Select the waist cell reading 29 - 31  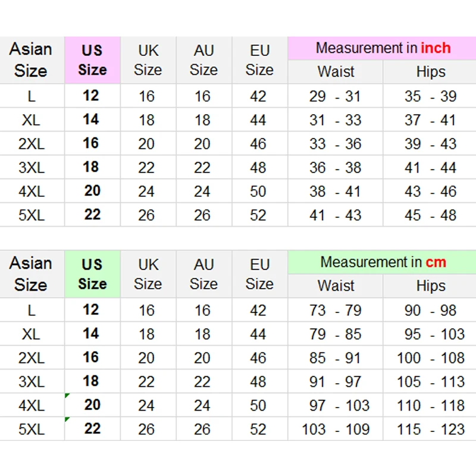point(335,96)
